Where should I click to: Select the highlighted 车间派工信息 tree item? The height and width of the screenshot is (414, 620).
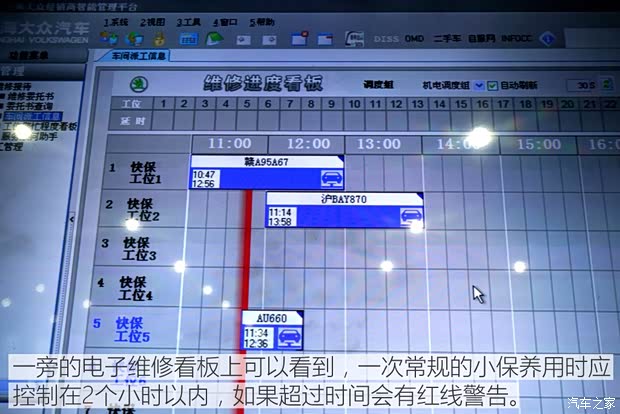pos(33,116)
